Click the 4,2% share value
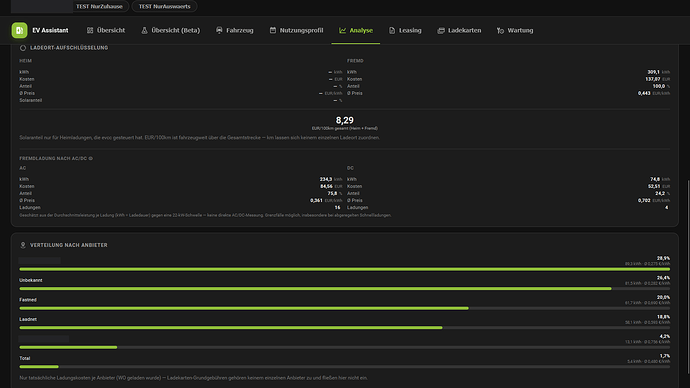 click(664, 337)
